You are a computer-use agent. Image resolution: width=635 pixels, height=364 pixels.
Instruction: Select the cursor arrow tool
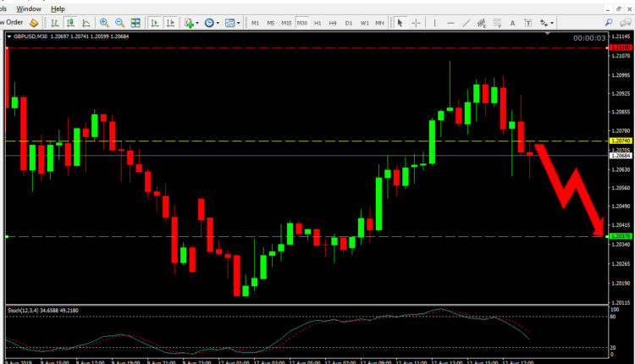point(400,23)
